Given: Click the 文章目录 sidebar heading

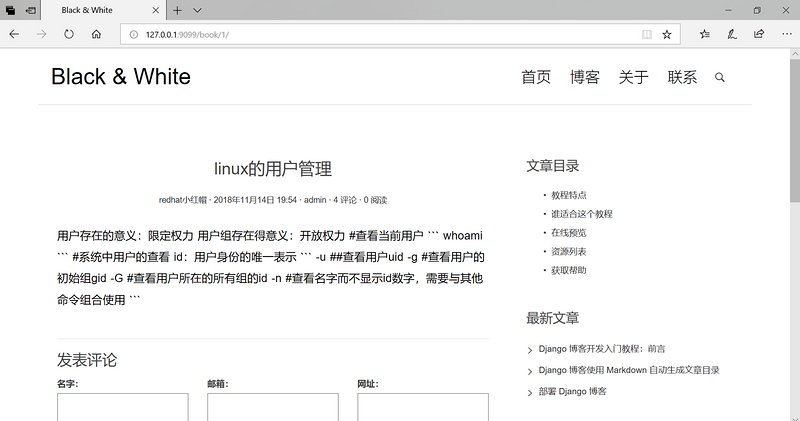Looking at the screenshot, I should click(x=553, y=166).
